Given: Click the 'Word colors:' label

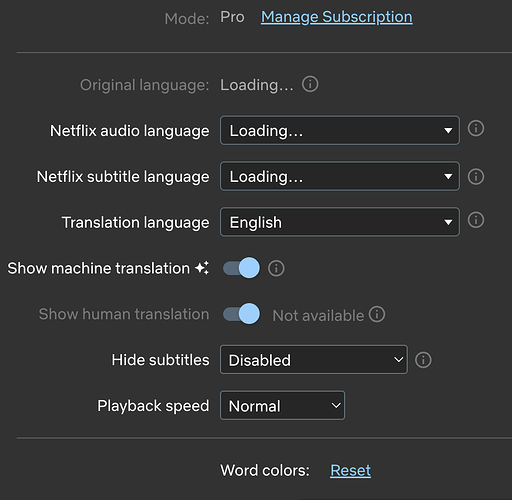Looking at the screenshot, I should [x=265, y=471].
